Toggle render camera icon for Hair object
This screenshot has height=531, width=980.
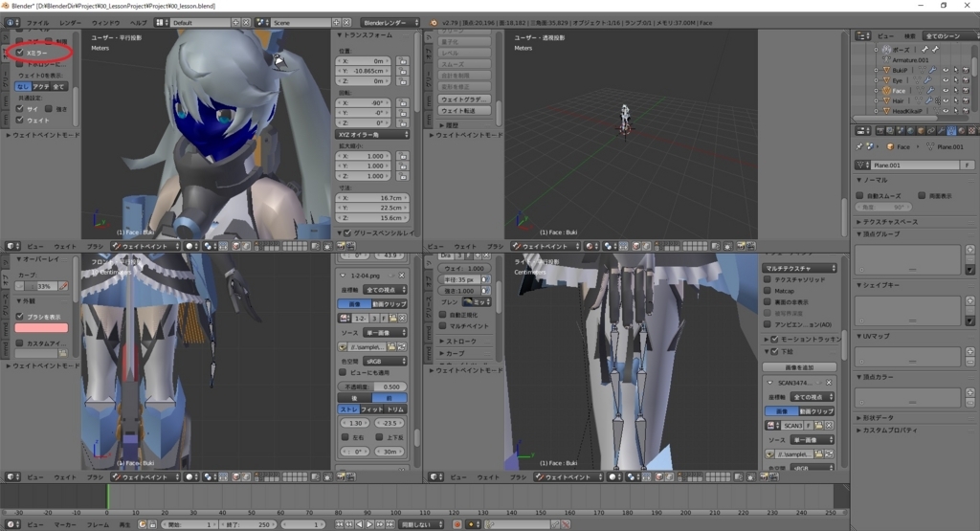966,100
